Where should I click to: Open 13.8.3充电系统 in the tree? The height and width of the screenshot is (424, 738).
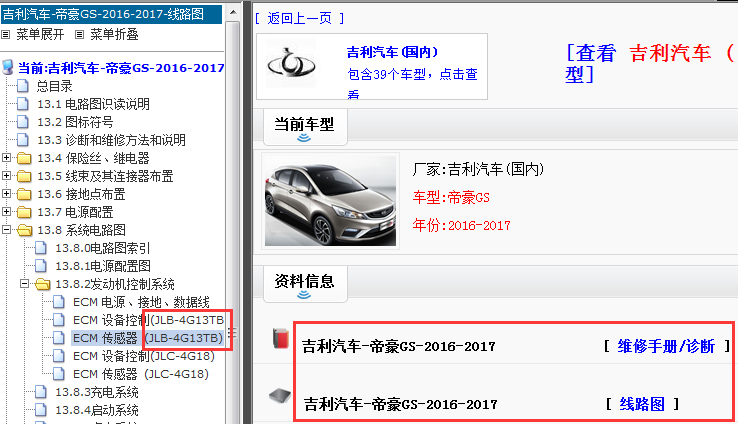coord(96,392)
